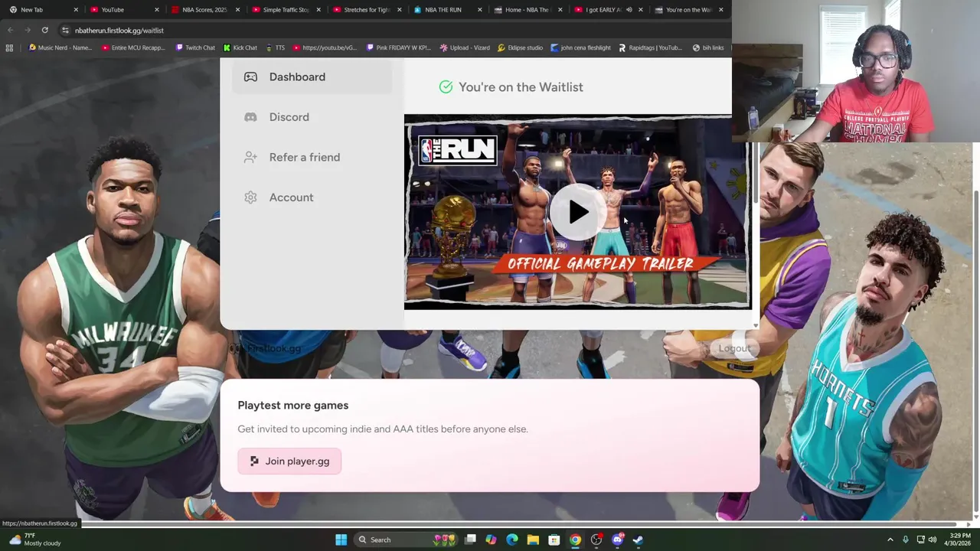Go forward with the browser forward arrow
980x551 pixels.
click(x=27, y=30)
